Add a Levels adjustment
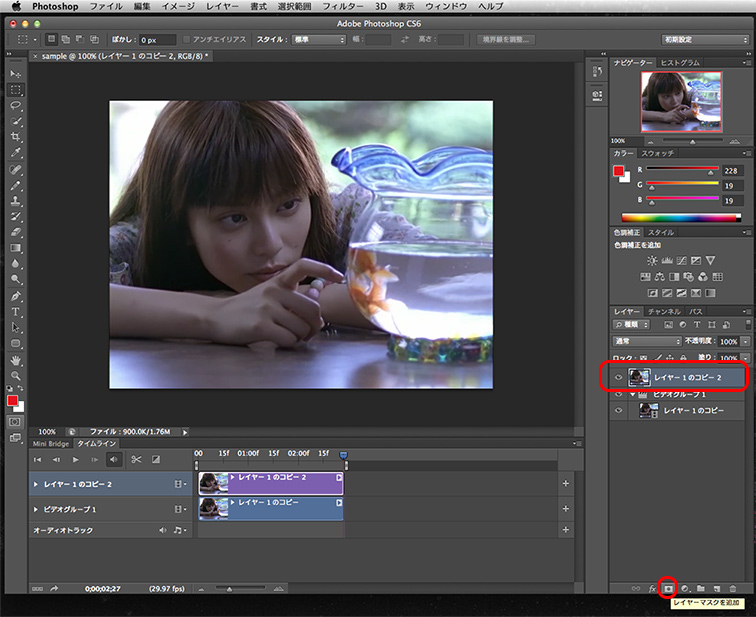 [x=667, y=261]
